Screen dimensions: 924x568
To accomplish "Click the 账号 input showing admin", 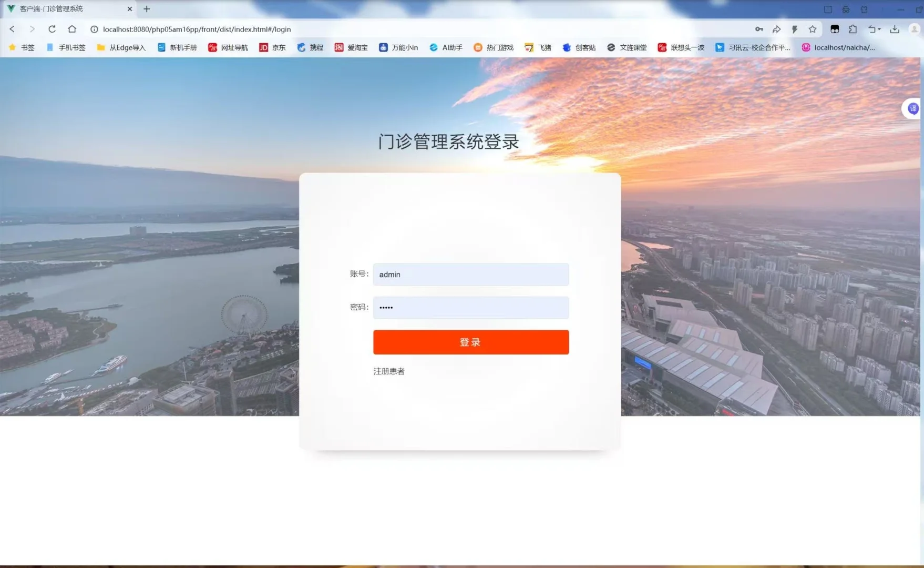I will [470, 274].
